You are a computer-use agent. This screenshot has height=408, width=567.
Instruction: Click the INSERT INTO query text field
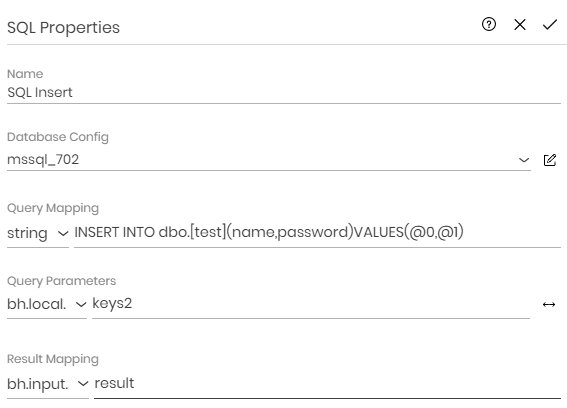pos(317,233)
